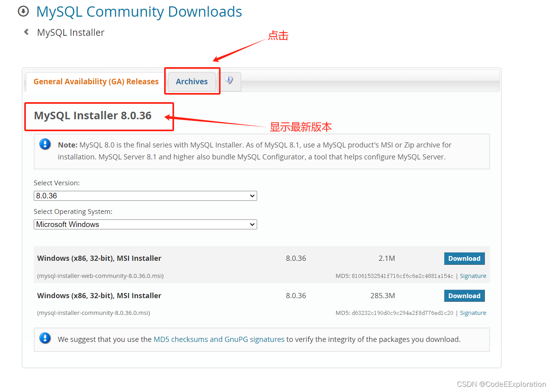Click the 2.1M file size value
Image resolution: width=552 pixels, height=392 pixels.
click(x=387, y=258)
